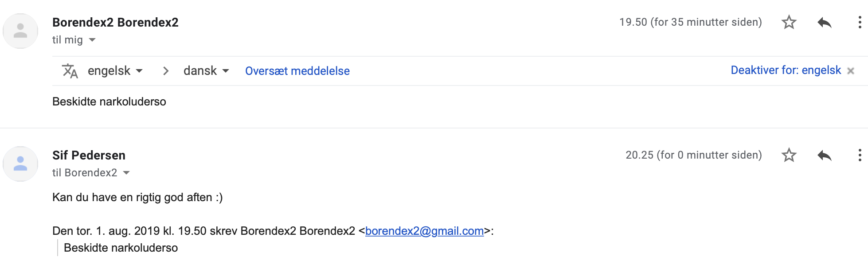Viewport: 868px width, 280px height.
Task: Click 'Oversæt meddelelse' to translate message
Action: (x=297, y=71)
